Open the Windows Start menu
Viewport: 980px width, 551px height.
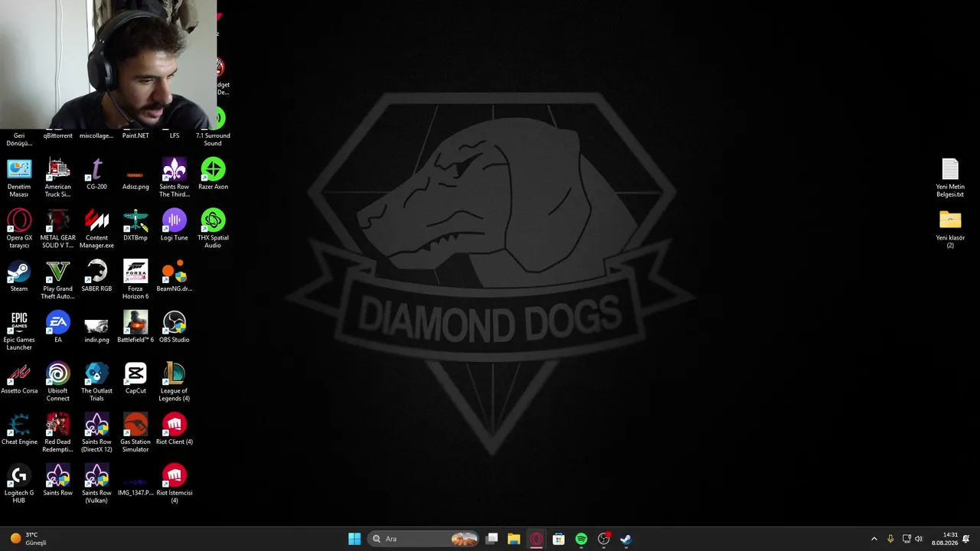pos(354,539)
